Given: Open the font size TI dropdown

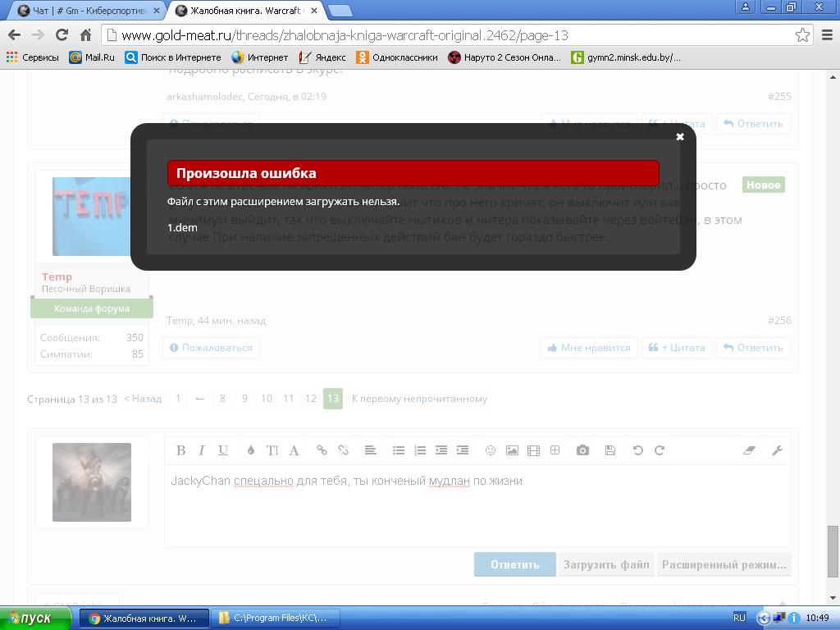Looking at the screenshot, I should tap(272, 450).
